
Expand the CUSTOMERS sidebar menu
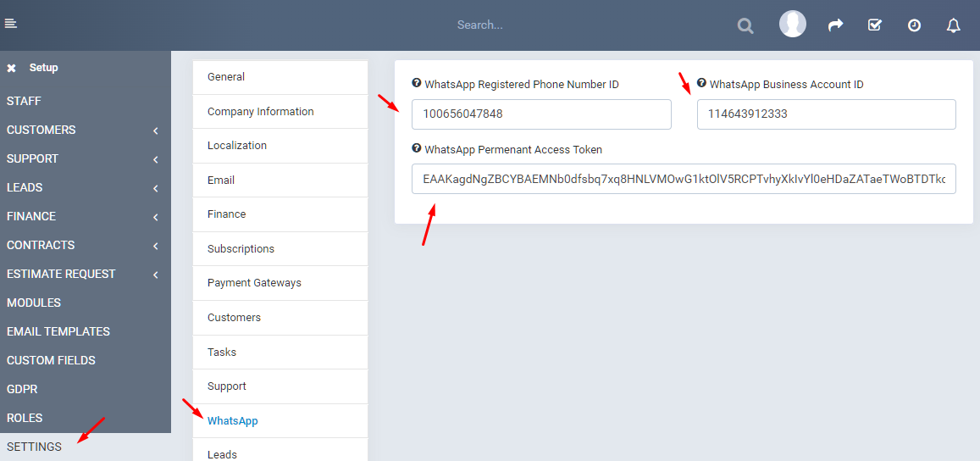coord(85,130)
